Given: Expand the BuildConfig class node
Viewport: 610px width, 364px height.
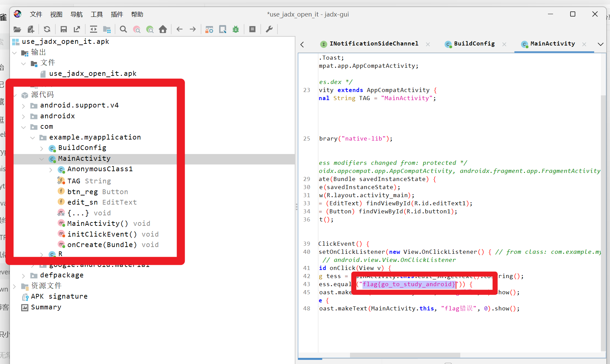Looking at the screenshot, I should 41,148.
